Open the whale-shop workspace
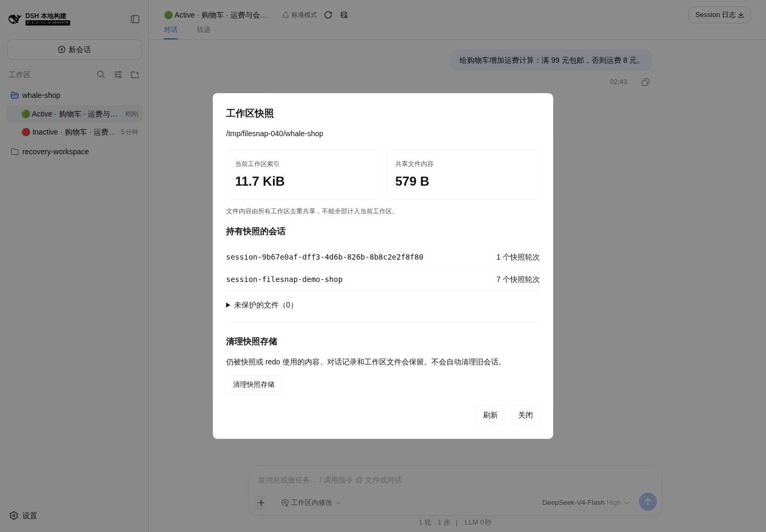This screenshot has width=766, height=532. pos(74,95)
